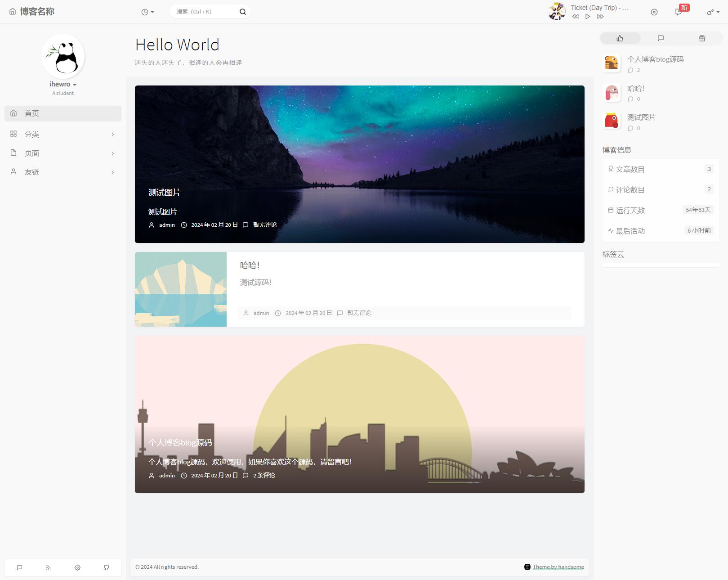Screen dimensions: 728x580
Task: Click the pink thumbnail beside 哈哈!
Action: click(612, 93)
